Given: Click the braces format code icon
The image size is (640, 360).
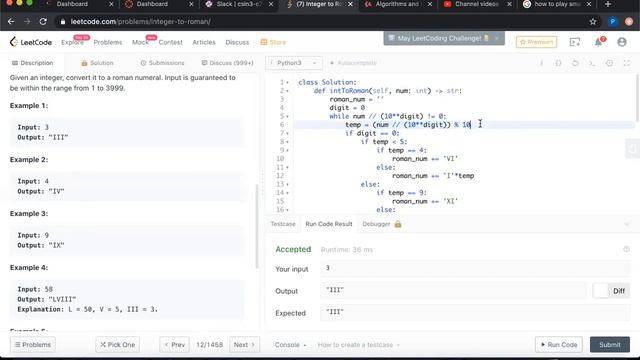Looking at the screenshot, I should click(x=558, y=63).
